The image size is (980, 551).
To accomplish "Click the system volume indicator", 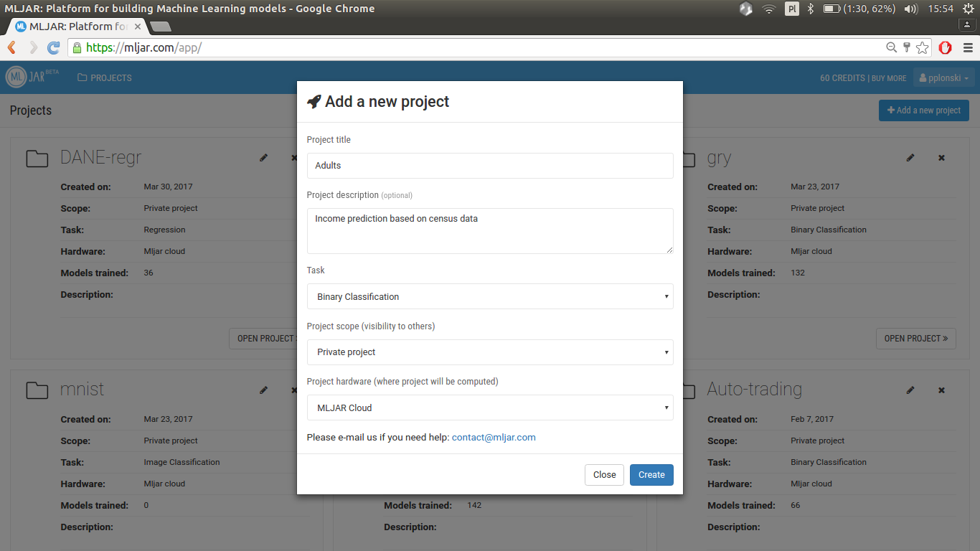I will click(x=911, y=9).
